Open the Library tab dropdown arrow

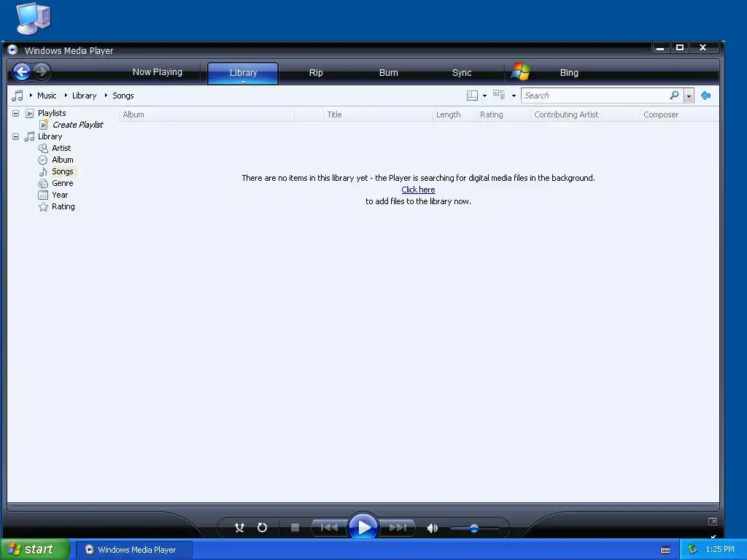click(243, 82)
